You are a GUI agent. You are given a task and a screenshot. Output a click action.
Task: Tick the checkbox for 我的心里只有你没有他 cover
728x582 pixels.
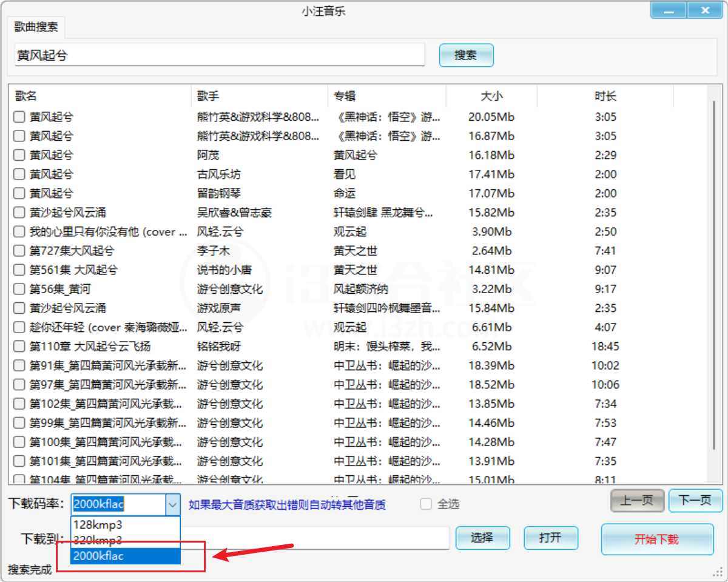19,232
